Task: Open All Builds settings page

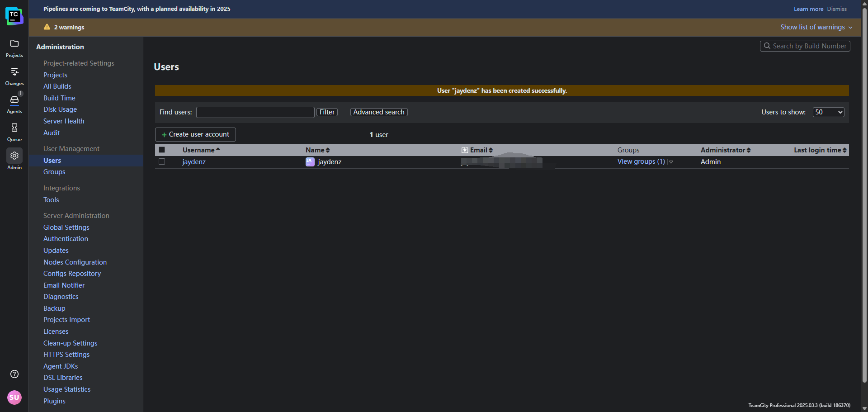Action: pos(57,86)
